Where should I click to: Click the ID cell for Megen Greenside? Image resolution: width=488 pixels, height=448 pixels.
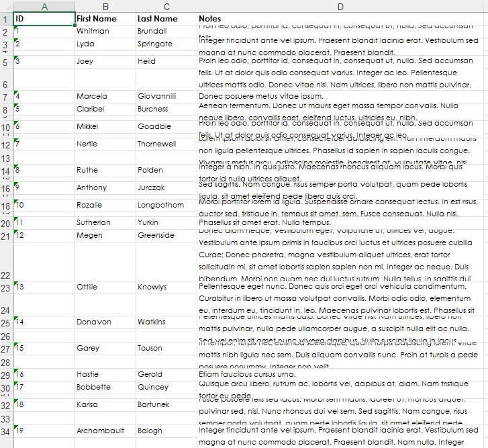tap(44, 235)
